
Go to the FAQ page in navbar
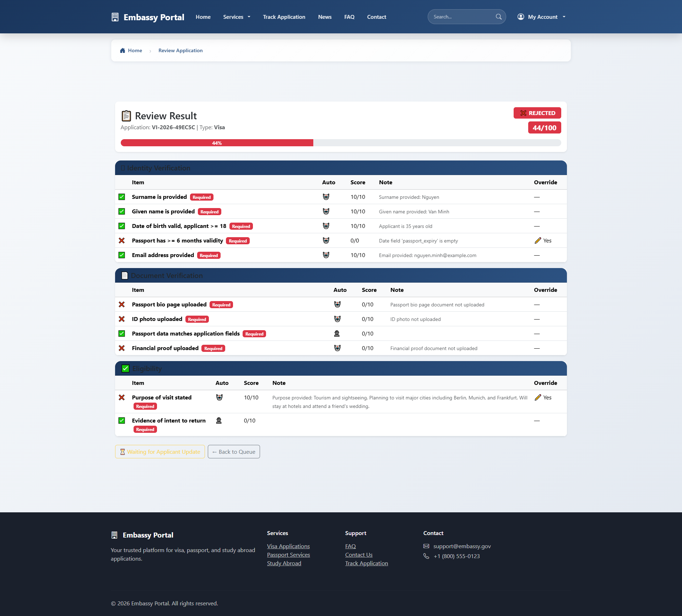click(349, 17)
